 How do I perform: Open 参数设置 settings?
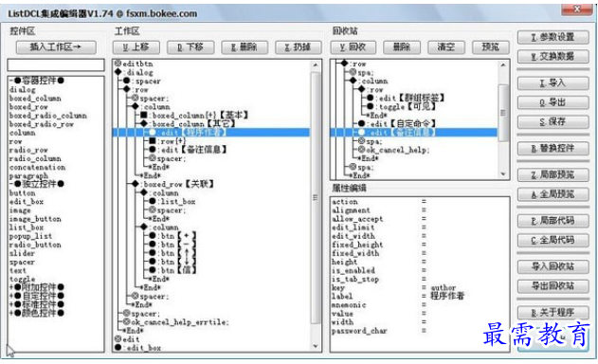(553, 37)
